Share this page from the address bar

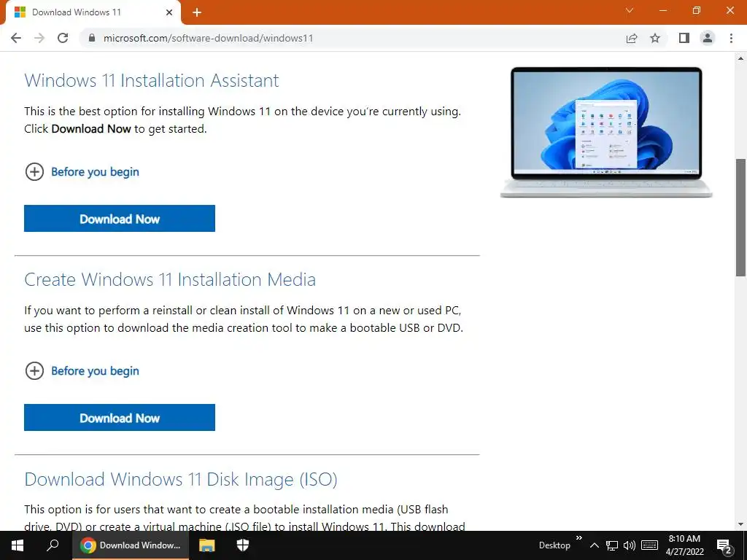(x=632, y=38)
